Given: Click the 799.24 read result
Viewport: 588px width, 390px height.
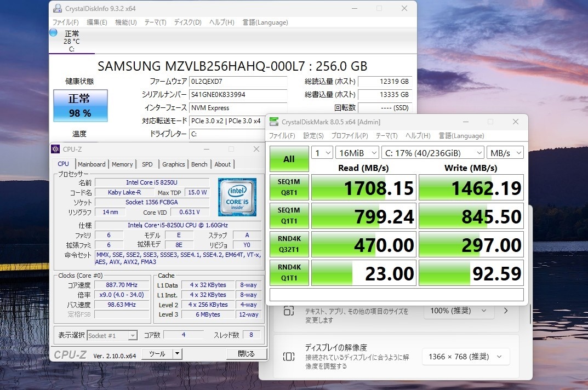Looking at the screenshot, I should 364,216.
